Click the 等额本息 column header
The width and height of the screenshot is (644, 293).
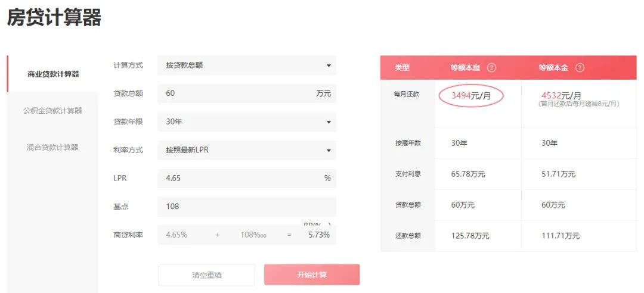pyautogui.click(x=466, y=68)
